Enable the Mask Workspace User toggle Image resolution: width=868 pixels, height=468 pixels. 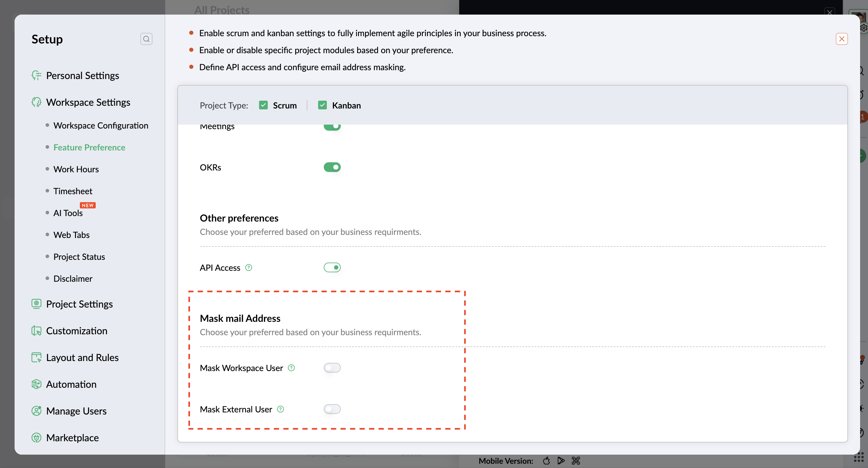pos(332,367)
